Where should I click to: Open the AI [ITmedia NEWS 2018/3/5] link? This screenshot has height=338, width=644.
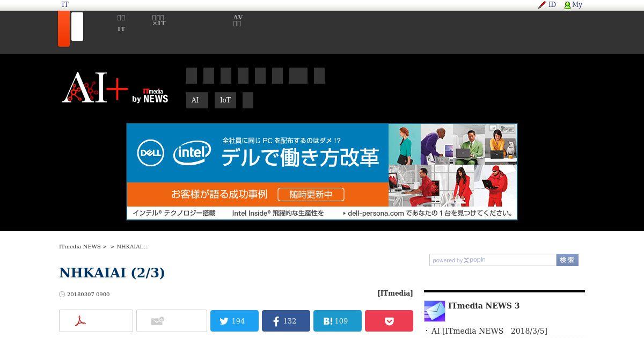pos(489,331)
